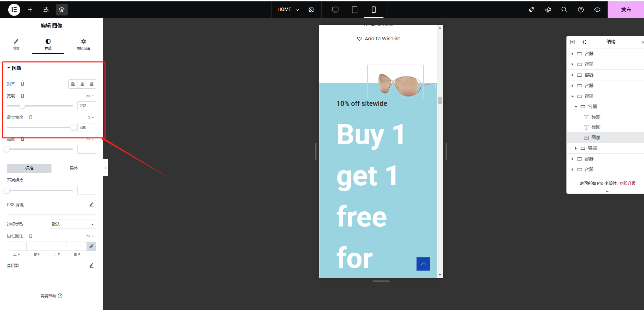Open the 高级设置 advanced tab
Screen dimensions: 644x310
(83, 44)
